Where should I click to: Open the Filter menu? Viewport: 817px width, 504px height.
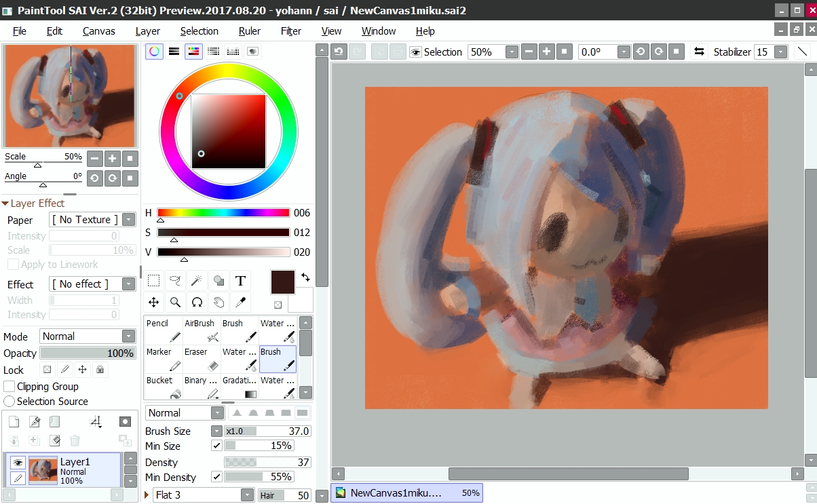click(x=291, y=31)
